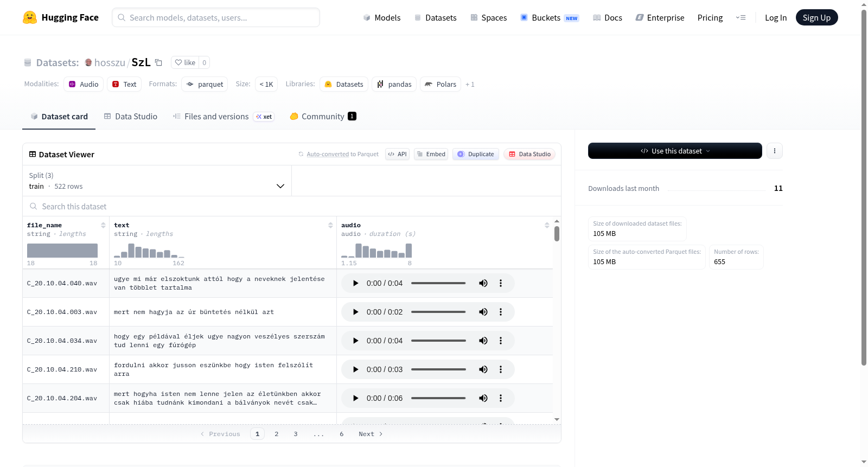Go to the Next page of rows
The width and height of the screenshot is (868, 467).
coord(371,434)
